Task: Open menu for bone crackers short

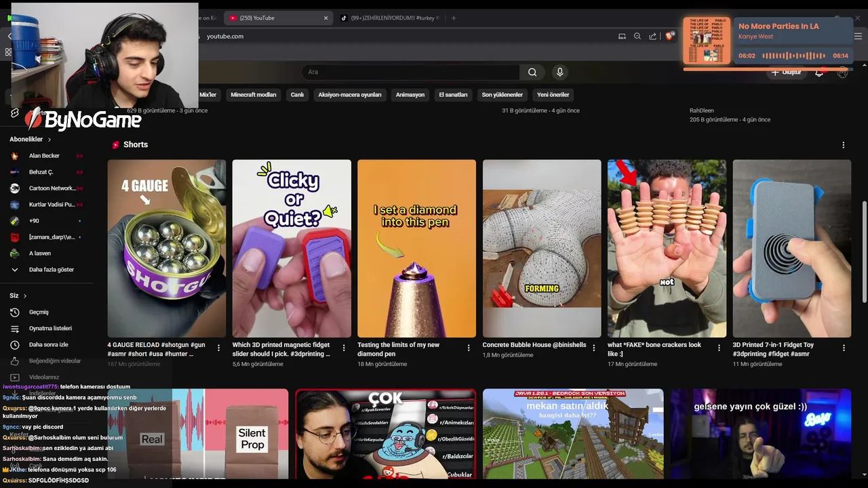Action: [719, 348]
